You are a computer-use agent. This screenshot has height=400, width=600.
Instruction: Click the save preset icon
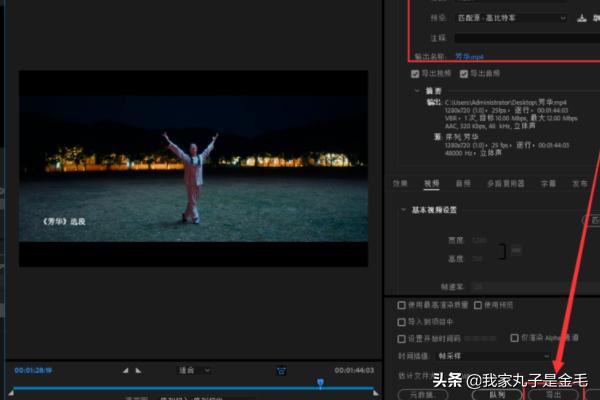click(x=581, y=17)
